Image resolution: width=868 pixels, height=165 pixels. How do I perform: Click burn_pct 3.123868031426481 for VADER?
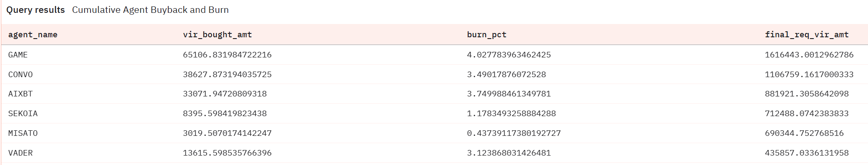click(509, 153)
